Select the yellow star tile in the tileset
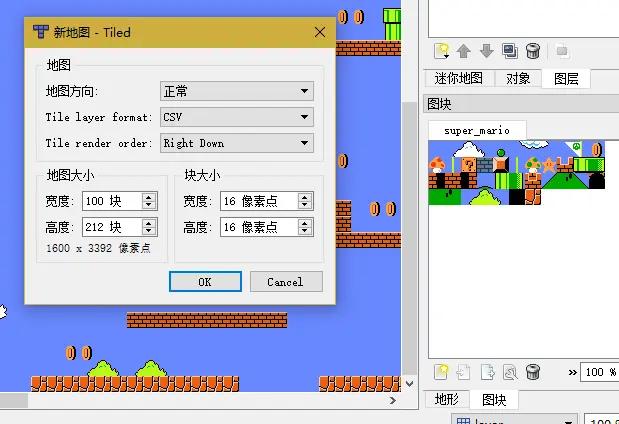This screenshot has width=619, height=424. (549, 165)
